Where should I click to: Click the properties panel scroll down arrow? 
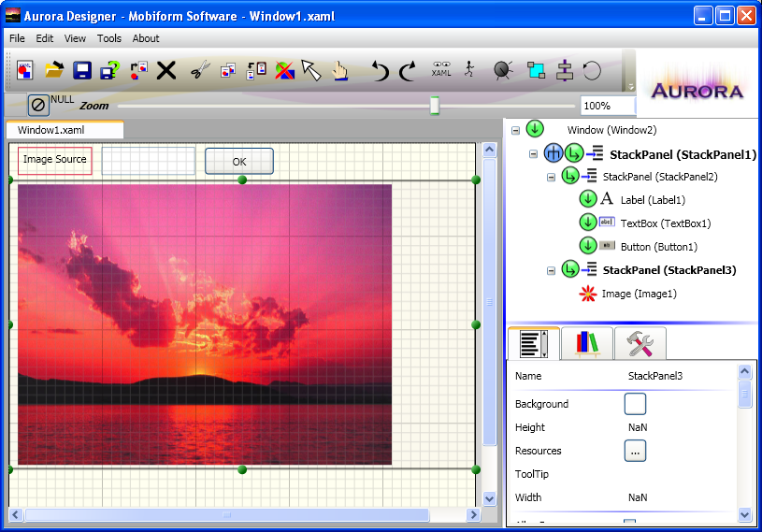point(745,514)
